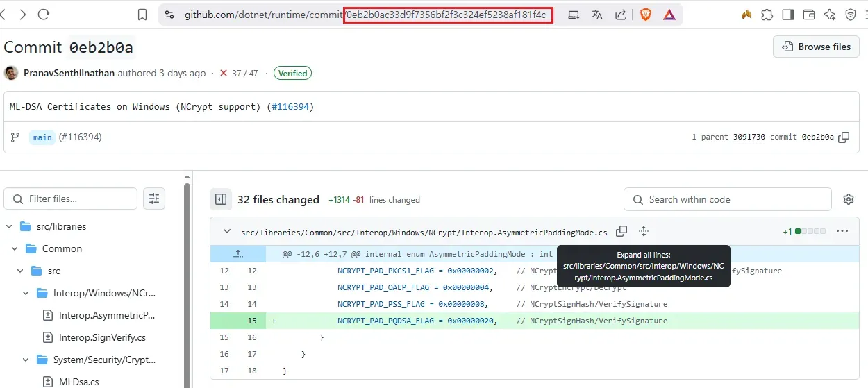
Task: Open (#116394) link beside main branch
Action: pyautogui.click(x=80, y=137)
